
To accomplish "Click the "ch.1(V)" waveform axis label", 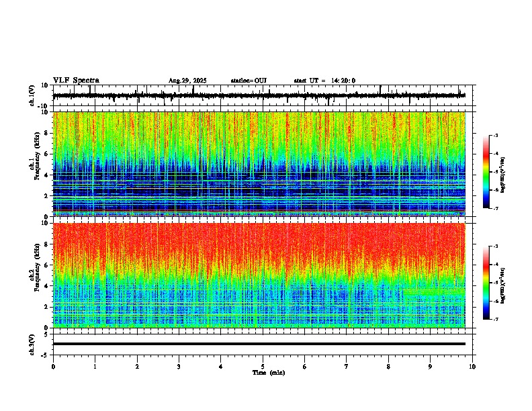I will (32, 95).
